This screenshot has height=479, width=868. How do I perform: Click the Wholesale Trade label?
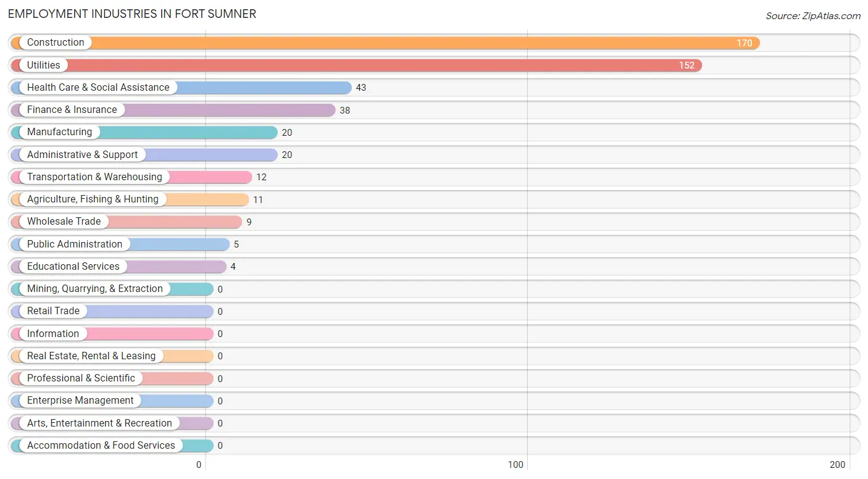(64, 221)
